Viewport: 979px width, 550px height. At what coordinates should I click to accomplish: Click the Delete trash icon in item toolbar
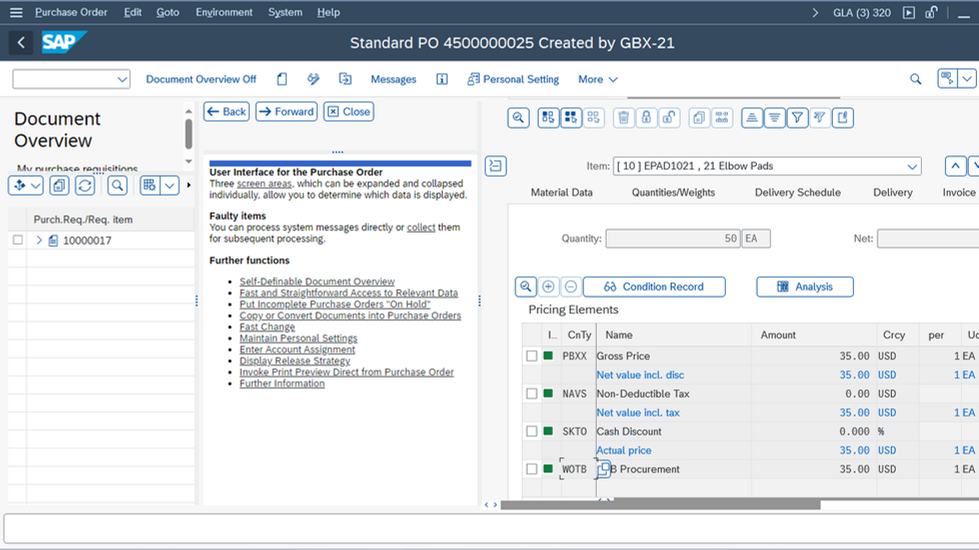(x=623, y=117)
